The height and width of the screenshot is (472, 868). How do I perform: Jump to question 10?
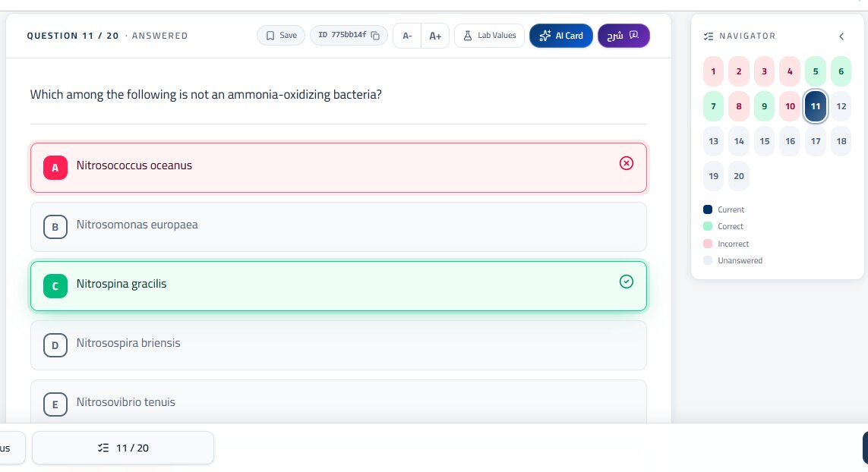pyautogui.click(x=790, y=106)
